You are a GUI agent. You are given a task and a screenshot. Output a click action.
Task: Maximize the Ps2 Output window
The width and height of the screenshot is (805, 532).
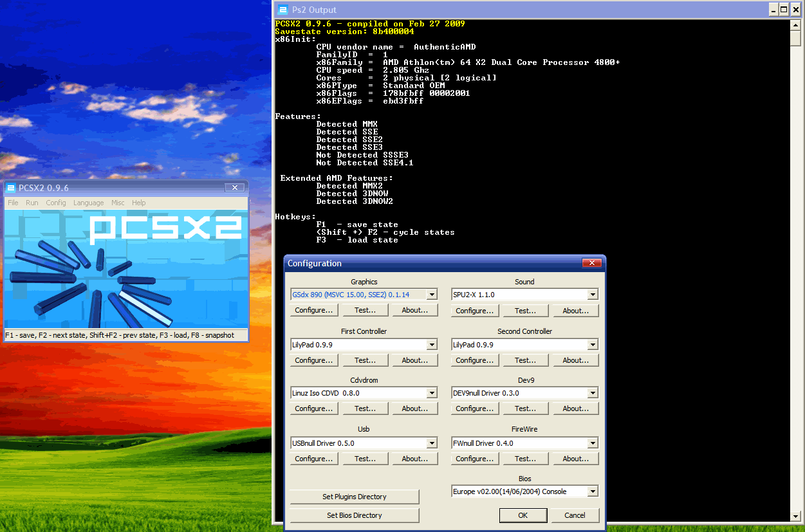[784, 9]
